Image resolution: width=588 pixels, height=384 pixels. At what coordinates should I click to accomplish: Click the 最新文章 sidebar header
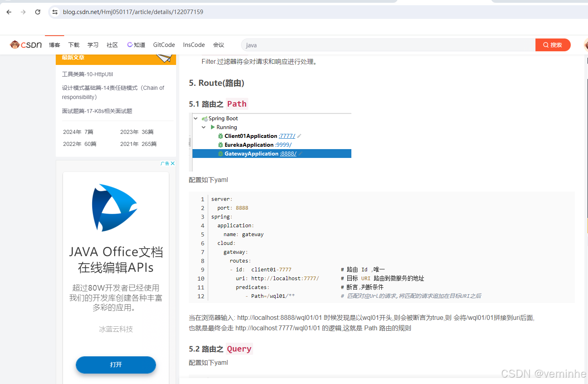pos(73,58)
